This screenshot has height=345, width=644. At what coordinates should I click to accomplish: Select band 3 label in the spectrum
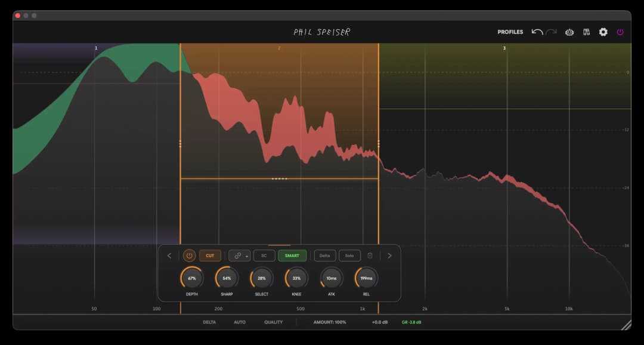tap(504, 48)
